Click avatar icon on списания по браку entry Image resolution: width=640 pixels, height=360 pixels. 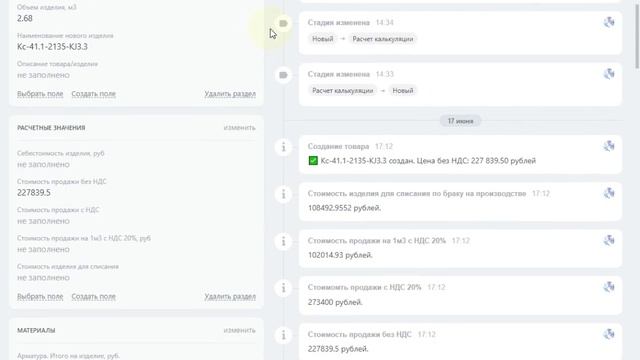pyautogui.click(x=609, y=193)
